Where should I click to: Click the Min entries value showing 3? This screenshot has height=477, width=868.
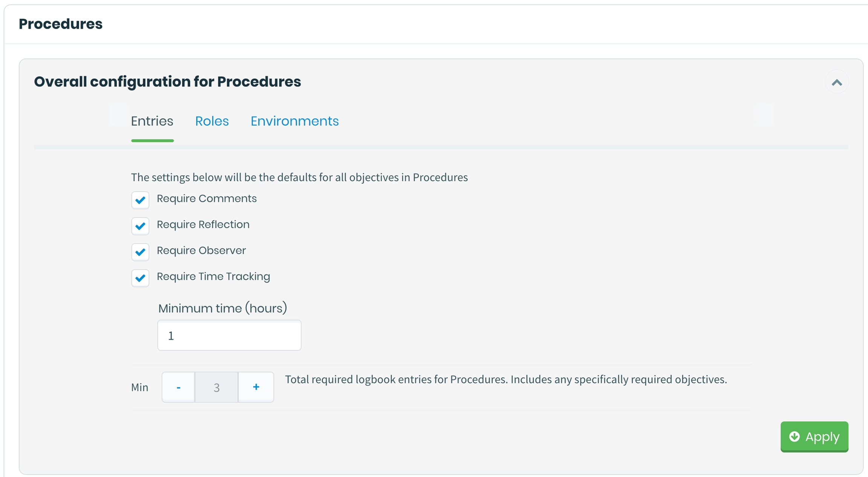click(x=217, y=387)
